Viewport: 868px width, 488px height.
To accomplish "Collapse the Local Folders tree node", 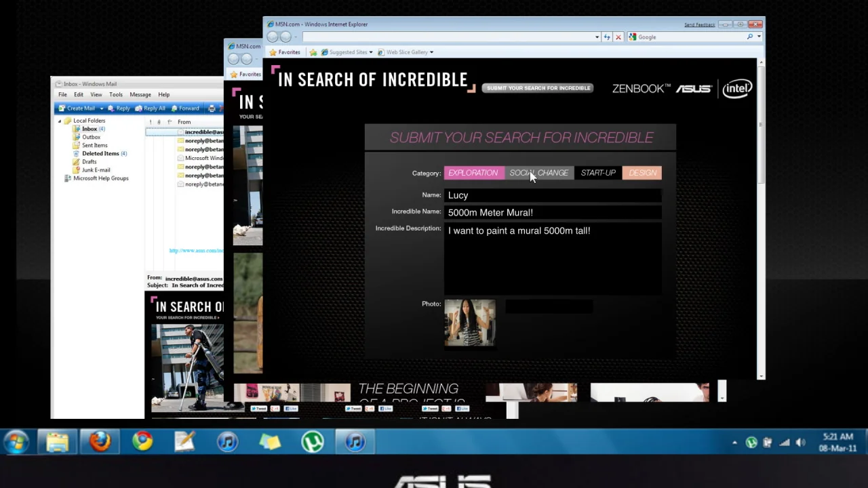I will coord(60,121).
